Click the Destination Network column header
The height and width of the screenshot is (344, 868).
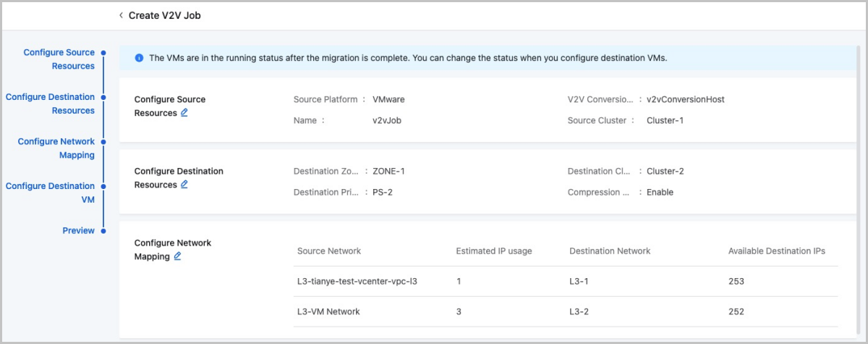610,251
